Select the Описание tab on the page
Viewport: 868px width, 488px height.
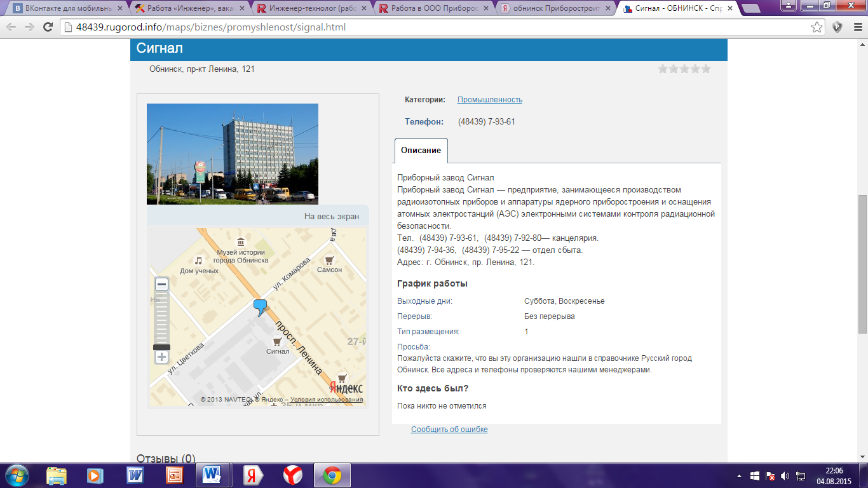tap(421, 151)
